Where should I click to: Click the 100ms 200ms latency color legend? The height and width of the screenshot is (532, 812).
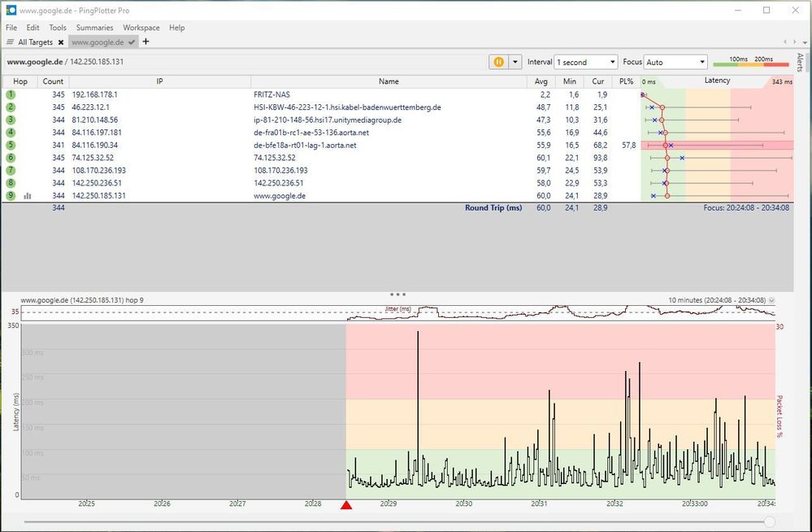pyautogui.click(x=751, y=62)
